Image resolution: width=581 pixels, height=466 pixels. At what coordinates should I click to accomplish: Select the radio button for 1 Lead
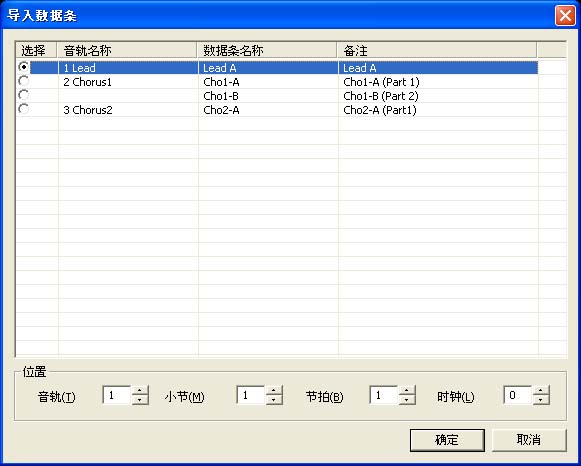coord(23,67)
